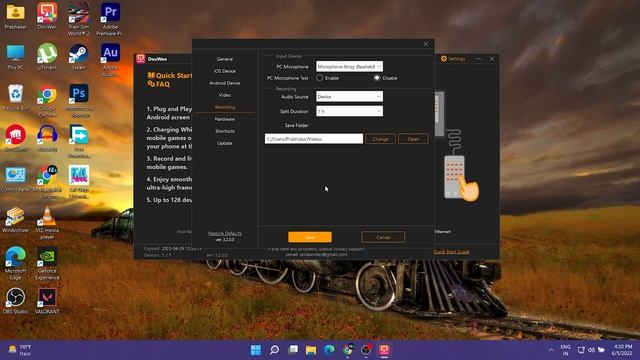The height and width of the screenshot is (360, 640).
Task: Select the OBS Studio desktop icon
Action: [x=15, y=301]
